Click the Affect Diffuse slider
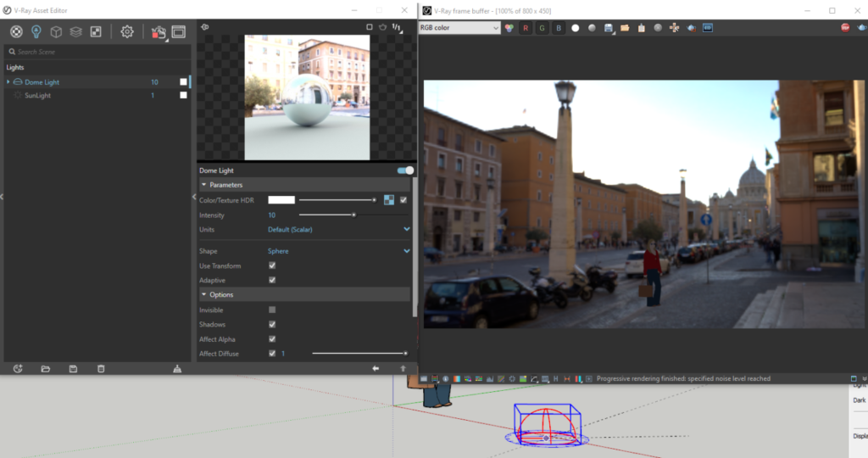 359,354
